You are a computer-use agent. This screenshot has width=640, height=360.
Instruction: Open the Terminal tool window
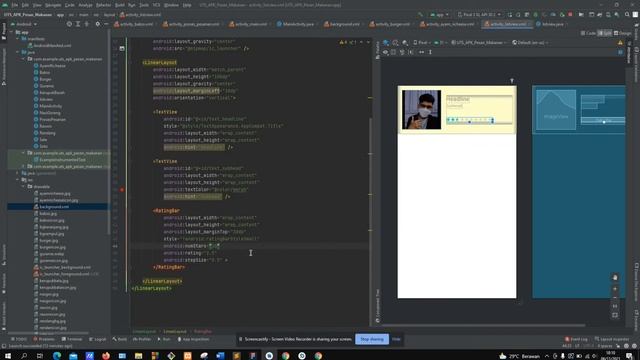click(71, 339)
